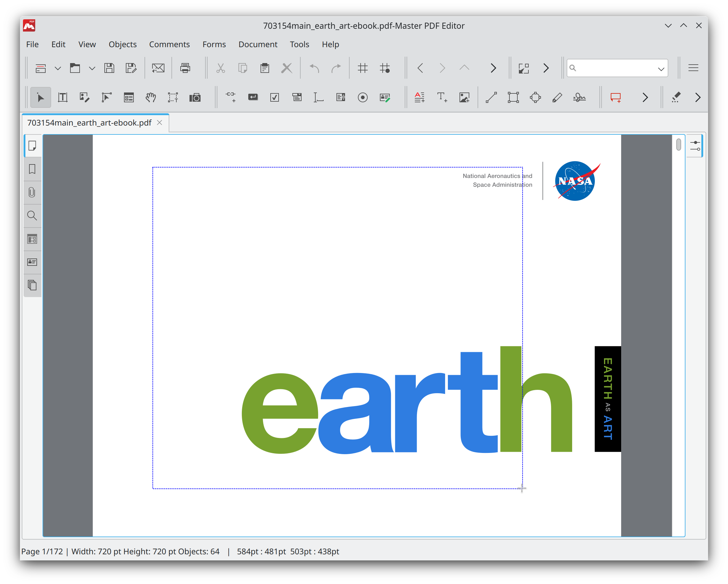Expand hidden zoom toolbar items
Image resolution: width=728 pixels, height=584 pixels.
546,68
